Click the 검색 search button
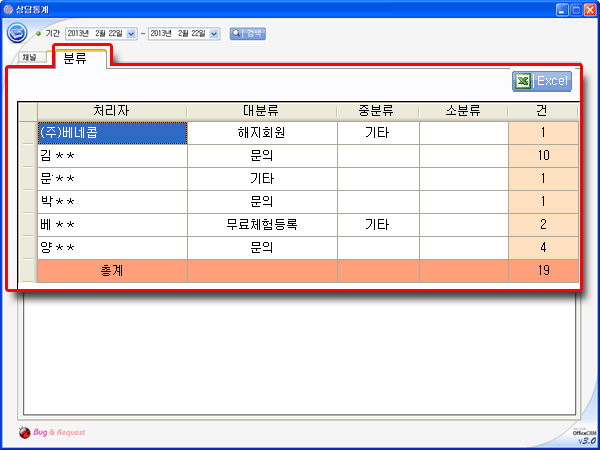 [247, 33]
